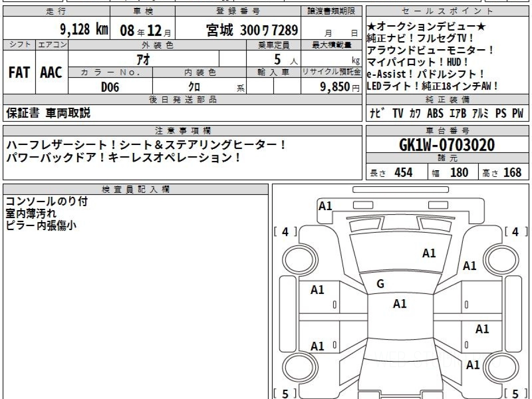
Task: Select PS in the genuine equipment row
Action: coord(501,113)
